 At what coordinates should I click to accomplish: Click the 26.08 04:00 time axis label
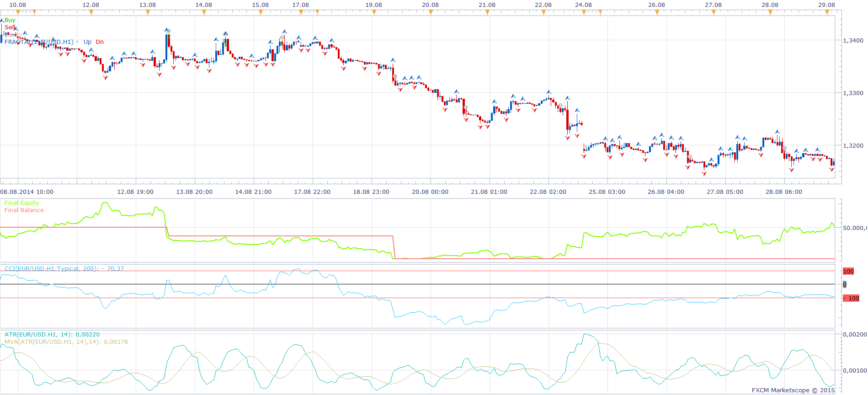point(666,192)
